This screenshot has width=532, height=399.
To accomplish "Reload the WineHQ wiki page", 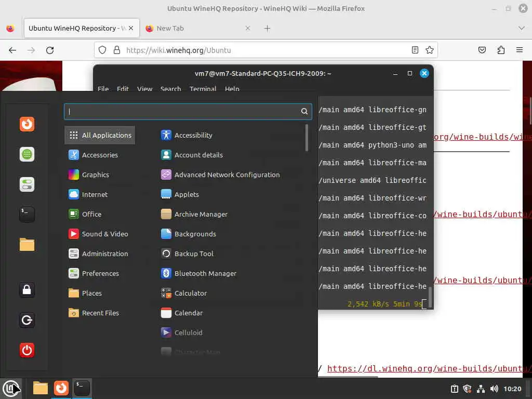I will coord(50,50).
